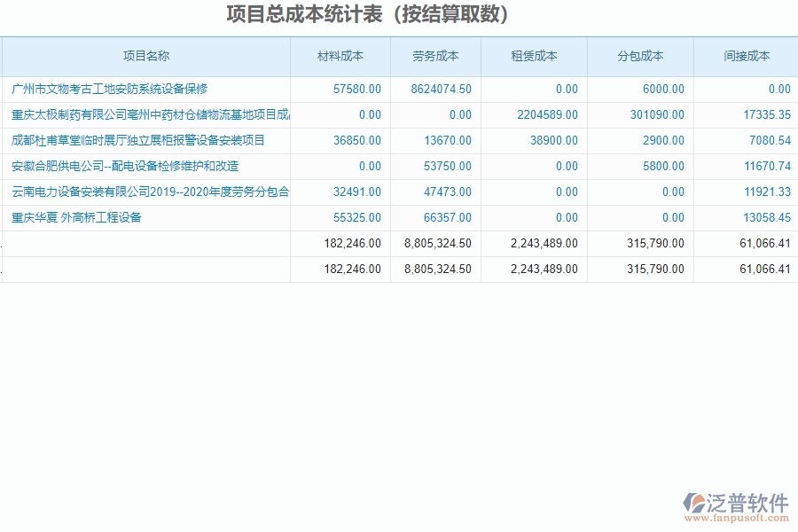Sort by the 租赁成本 column header
Viewport: 798px width, 532px height.
tap(534, 55)
